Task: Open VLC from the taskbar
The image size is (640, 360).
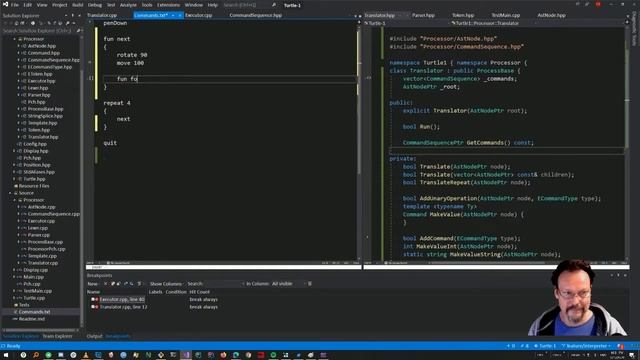Action: (86, 355)
